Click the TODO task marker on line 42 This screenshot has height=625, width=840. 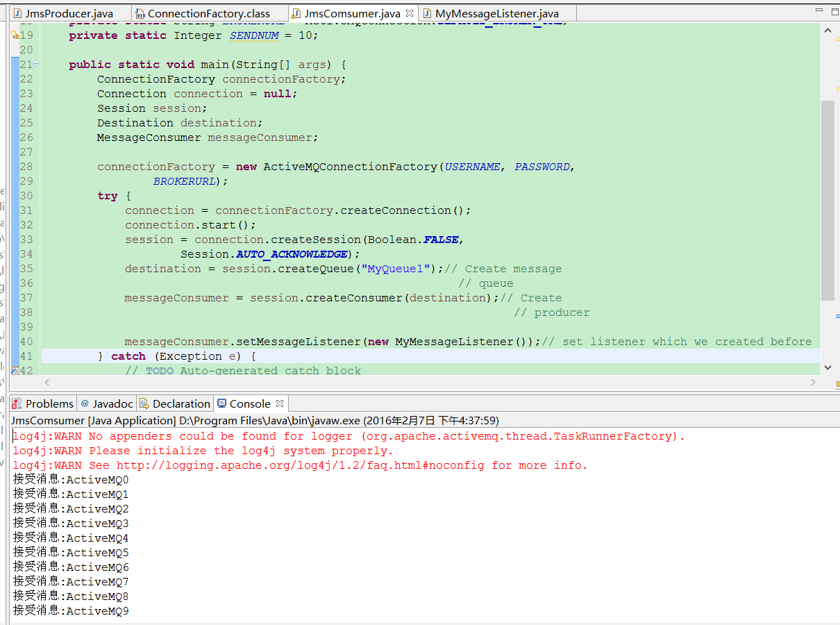click(x=15, y=371)
